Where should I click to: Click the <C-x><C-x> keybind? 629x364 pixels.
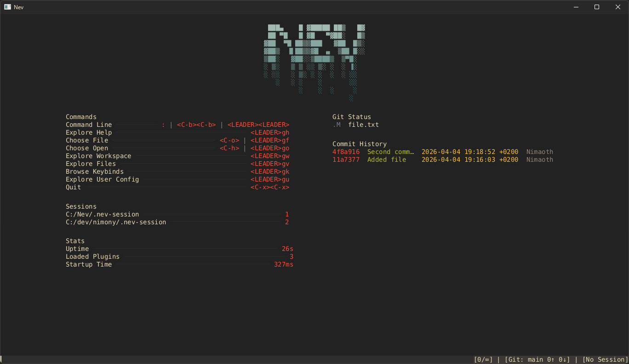point(270,187)
